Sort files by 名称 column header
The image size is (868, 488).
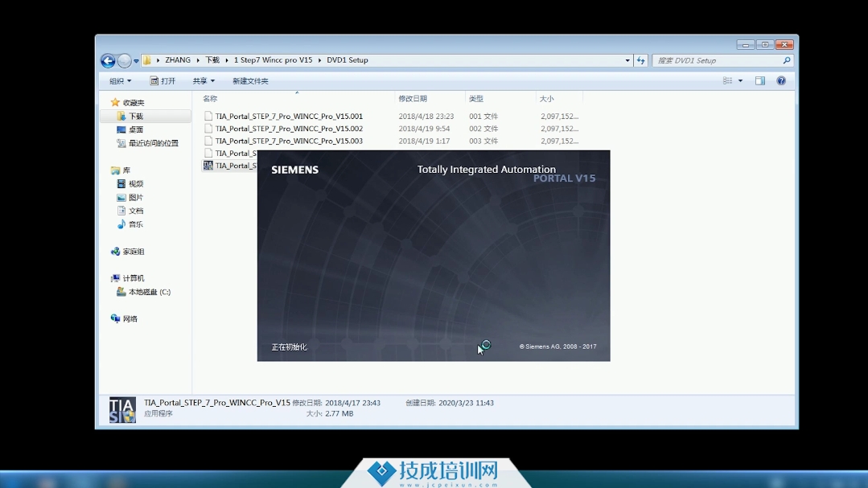tap(210, 99)
